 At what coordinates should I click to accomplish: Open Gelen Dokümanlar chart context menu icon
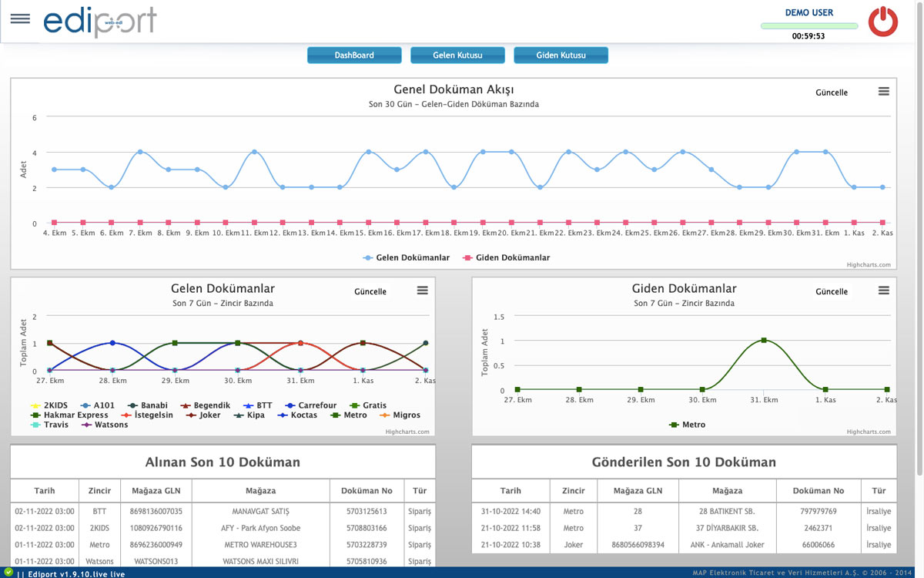[x=422, y=291]
